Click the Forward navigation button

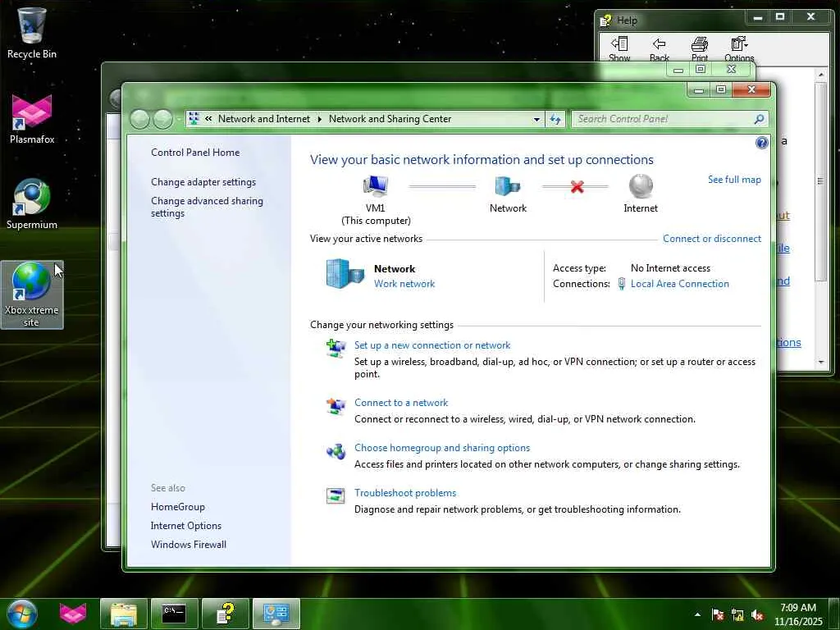(x=163, y=119)
